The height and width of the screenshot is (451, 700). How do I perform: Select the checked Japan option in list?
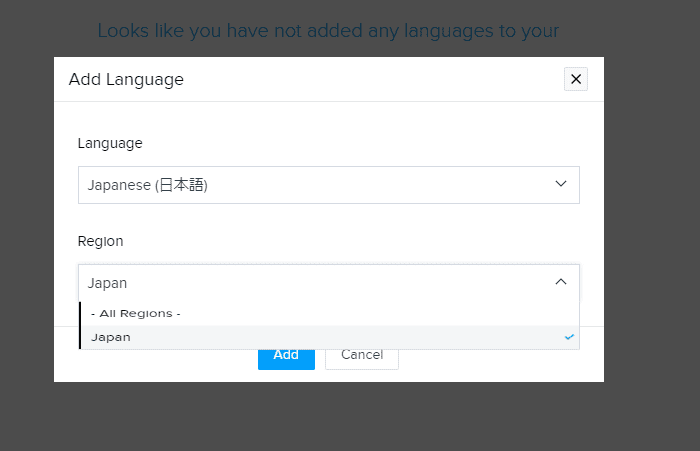point(329,337)
